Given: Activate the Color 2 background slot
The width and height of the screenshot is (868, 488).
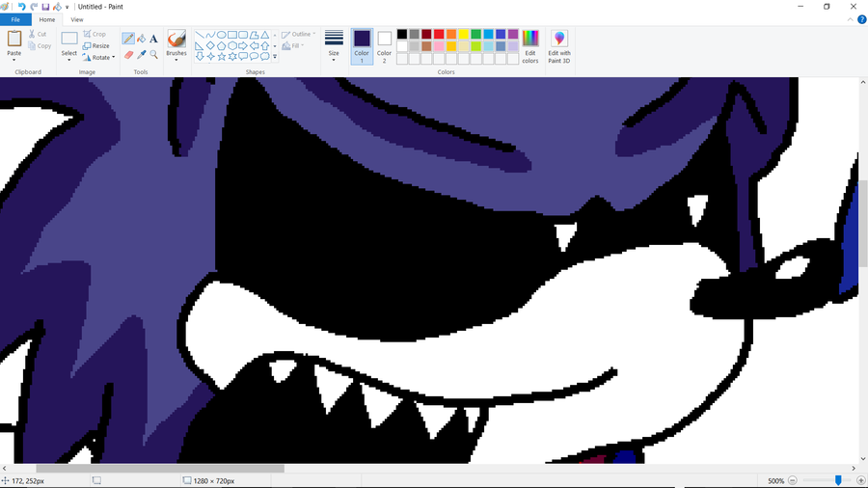Looking at the screenshot, I should pyautogui.click(x=384, y=46).
